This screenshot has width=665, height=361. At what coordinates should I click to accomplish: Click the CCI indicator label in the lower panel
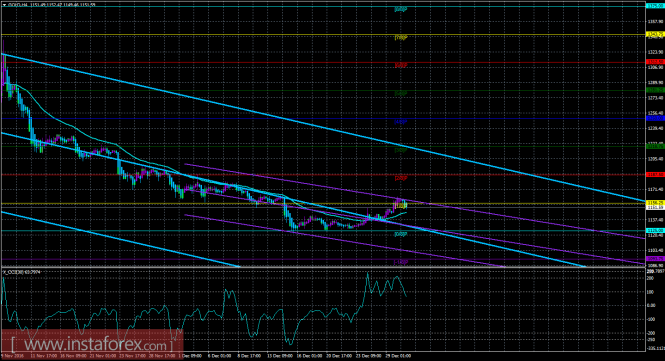tap(22, 272)
